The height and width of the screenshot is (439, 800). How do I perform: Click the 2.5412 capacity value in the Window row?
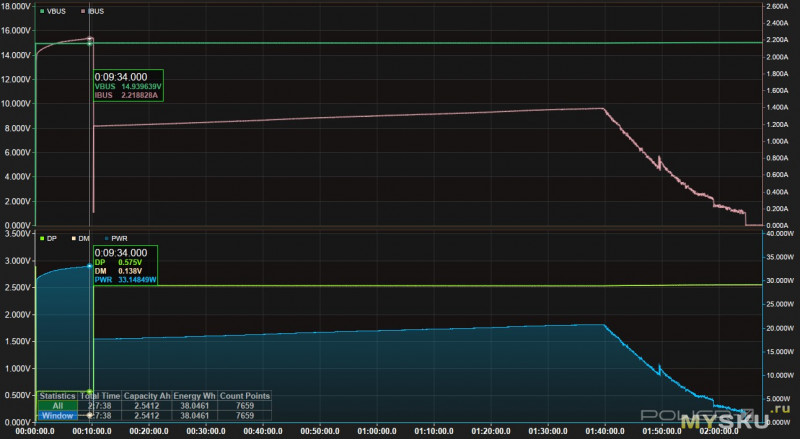(147, 416)
